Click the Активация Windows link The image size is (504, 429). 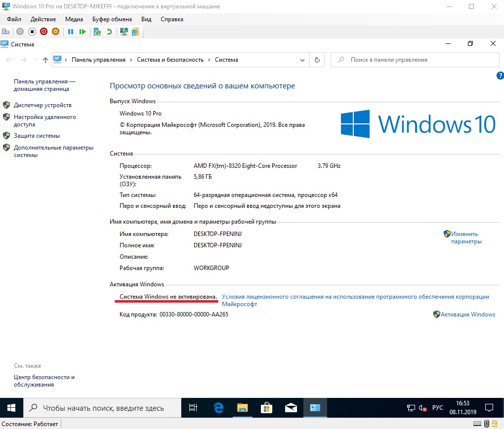[467, 314]
